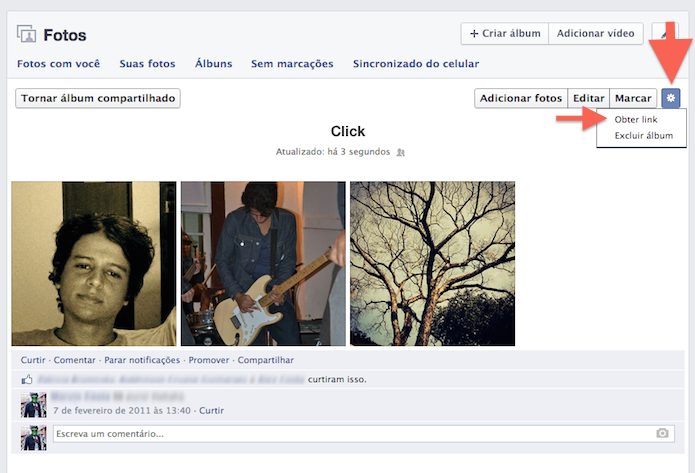Click the thumbs-up like icon
This screenshot has height=473, width=695.
tap(27, 379)
